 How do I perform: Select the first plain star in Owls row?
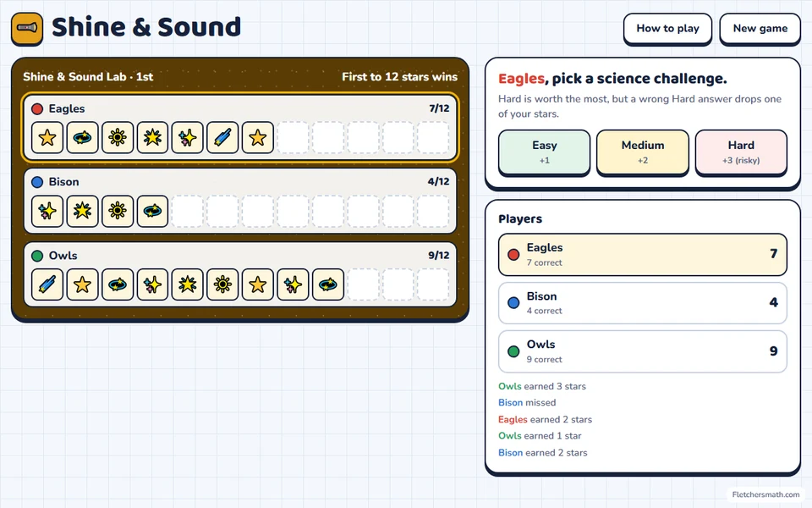click(82, 284)
